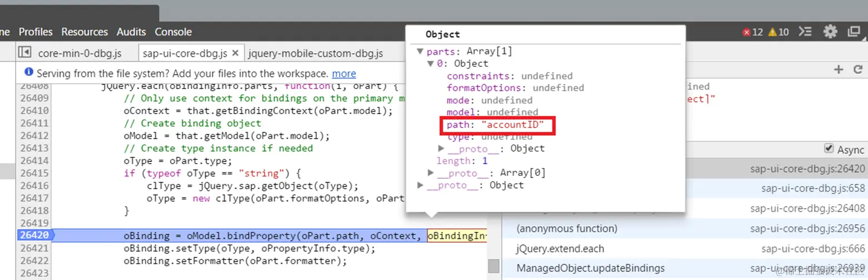Image resolution: width=868 pixels, height=280 pixels.
Task: Click the code editor vertical scrollbar thumb
Action: tap(494, 266)
